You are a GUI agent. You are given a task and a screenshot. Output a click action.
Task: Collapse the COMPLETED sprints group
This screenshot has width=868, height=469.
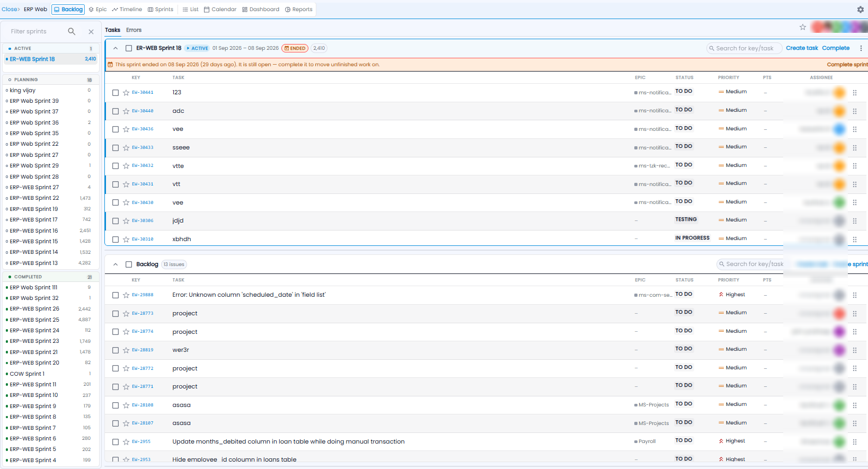click(x=50, y=277)
